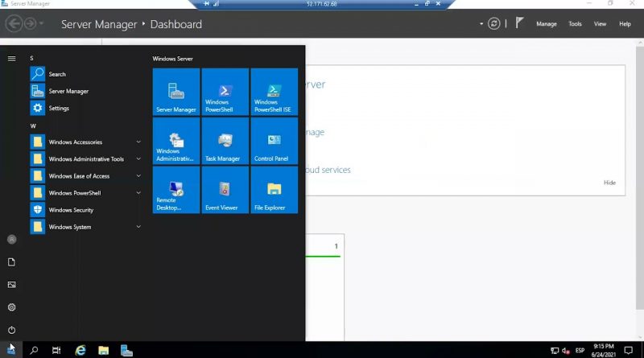
Task: Open the Remote Desktop tile
Action: (176, 190)
